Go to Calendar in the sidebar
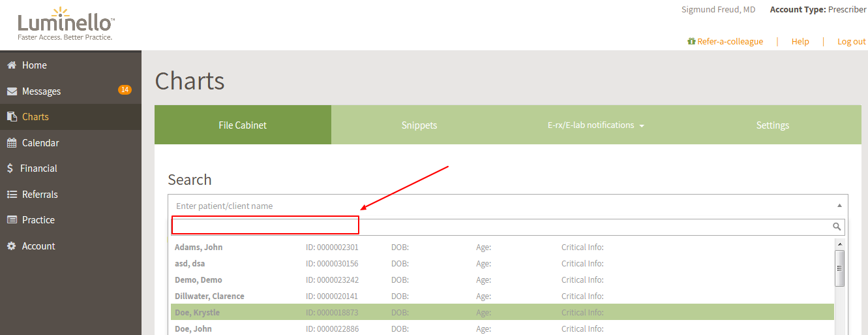This screenshot has height=335, width=868. tap(70, 143)
